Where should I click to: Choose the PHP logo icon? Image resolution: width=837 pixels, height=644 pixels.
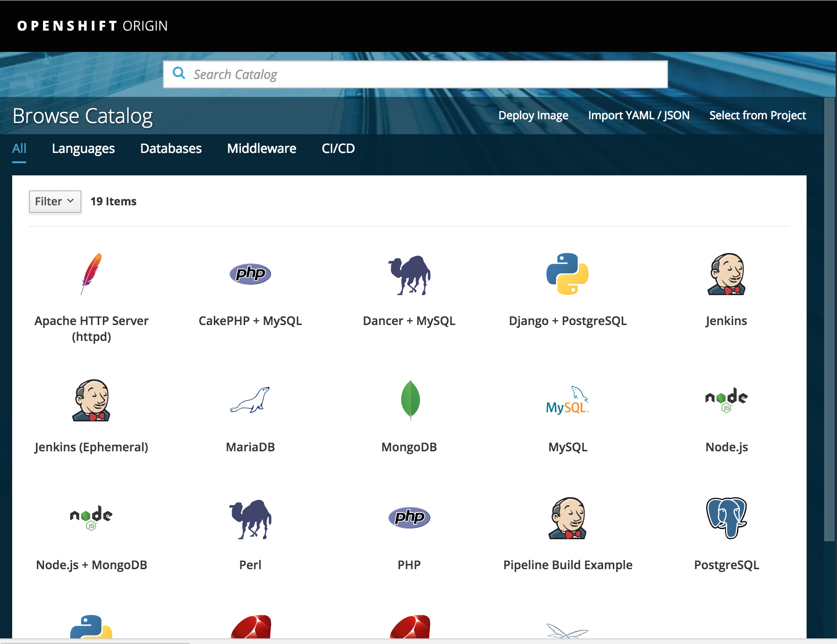click(x=409, y=518)
